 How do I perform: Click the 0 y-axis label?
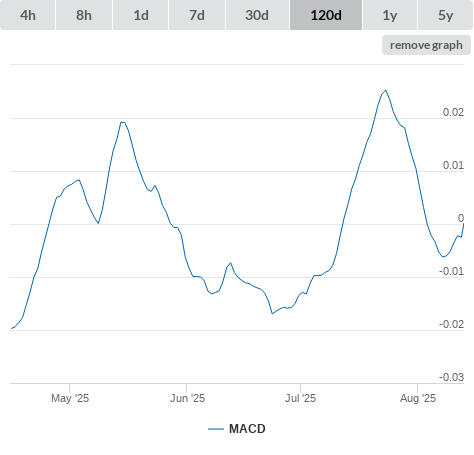coord(461,218)
